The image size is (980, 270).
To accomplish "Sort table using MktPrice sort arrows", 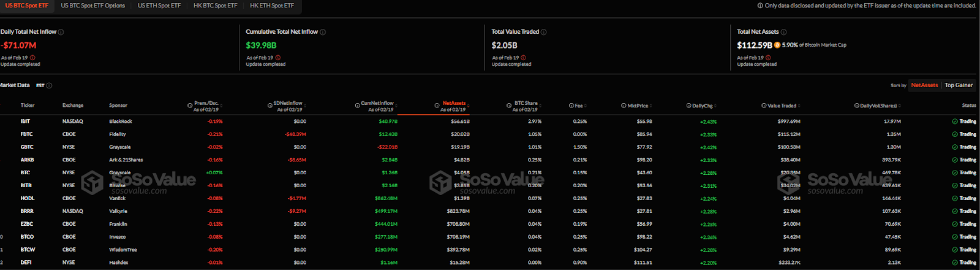I will click(651, 106).
